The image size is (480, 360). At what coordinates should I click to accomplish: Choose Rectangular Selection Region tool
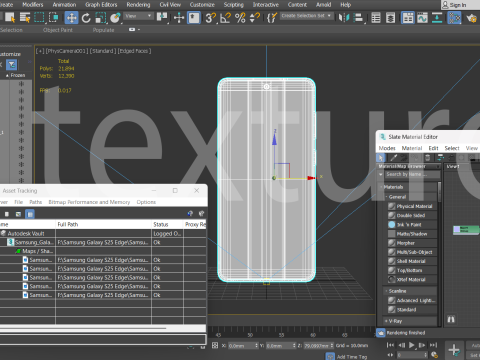click(x=39, y=17)
